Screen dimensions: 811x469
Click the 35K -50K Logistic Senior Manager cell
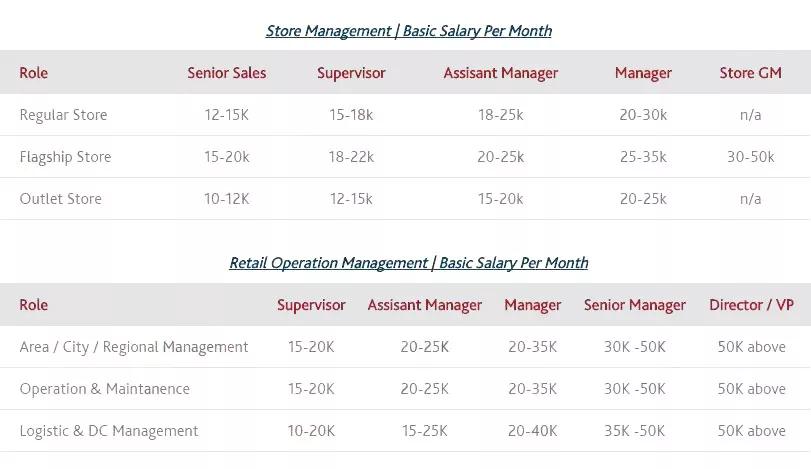coord(635,431)
